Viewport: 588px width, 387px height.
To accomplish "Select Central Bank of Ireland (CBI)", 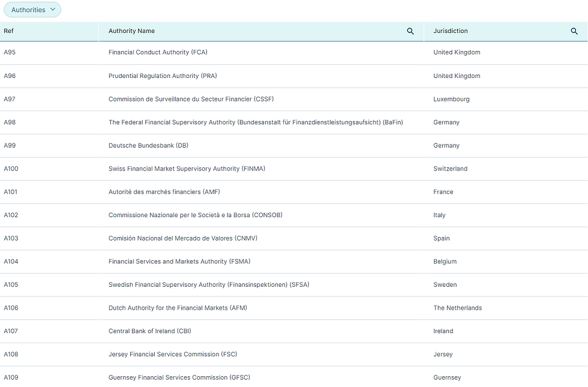I will 149,331.
